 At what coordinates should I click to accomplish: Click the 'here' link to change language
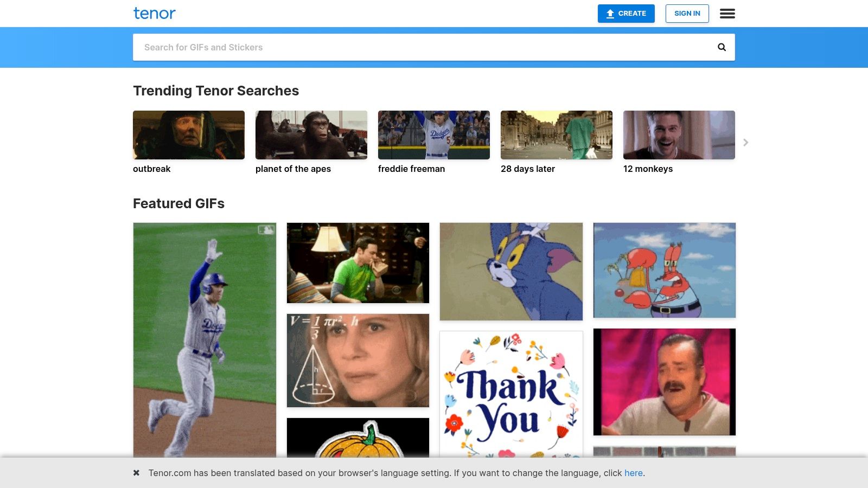tap(633, 473)
